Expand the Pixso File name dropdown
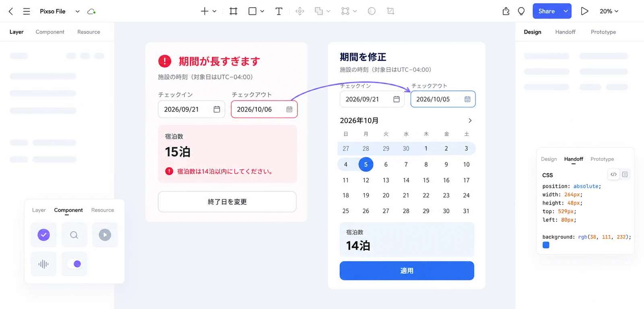Viewport: 644px width, 309px height. pos(77,11)
